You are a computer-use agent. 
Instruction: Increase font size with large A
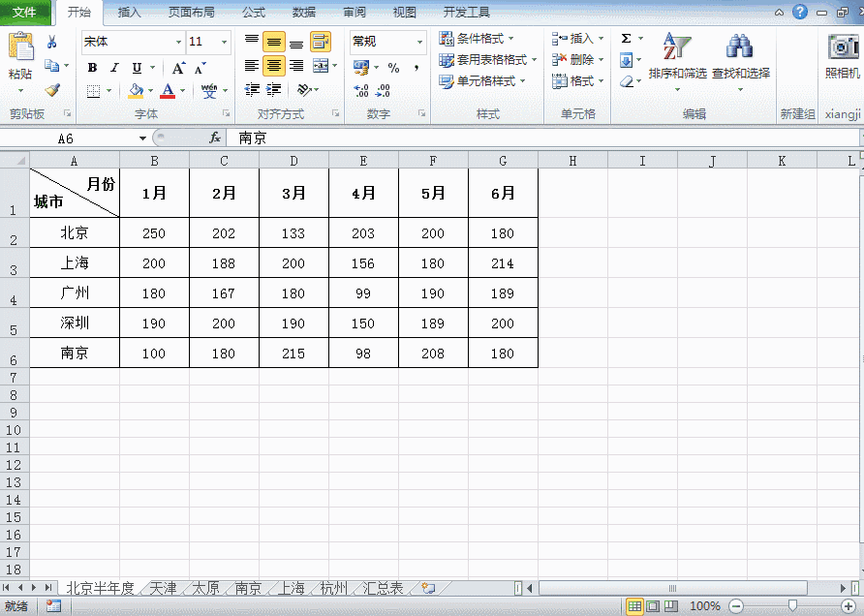[178, 69]
